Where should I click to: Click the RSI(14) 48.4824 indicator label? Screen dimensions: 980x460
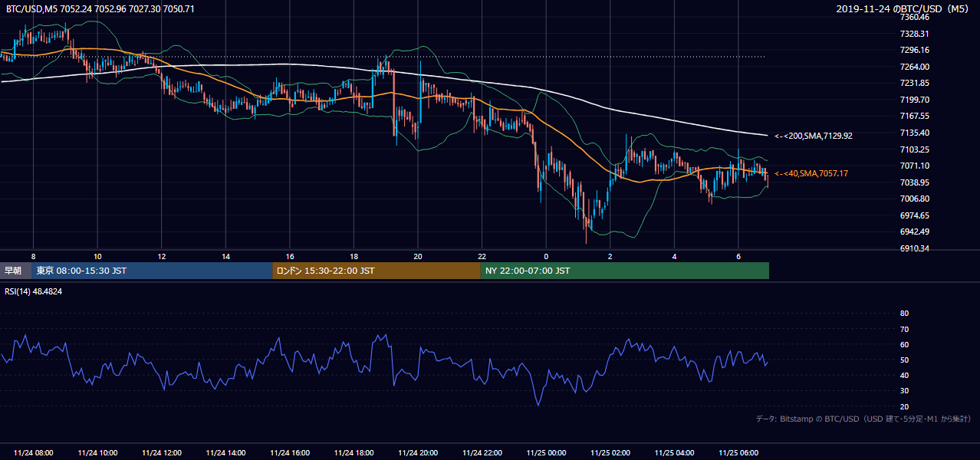pyautogui.click(x=34, y=291)
